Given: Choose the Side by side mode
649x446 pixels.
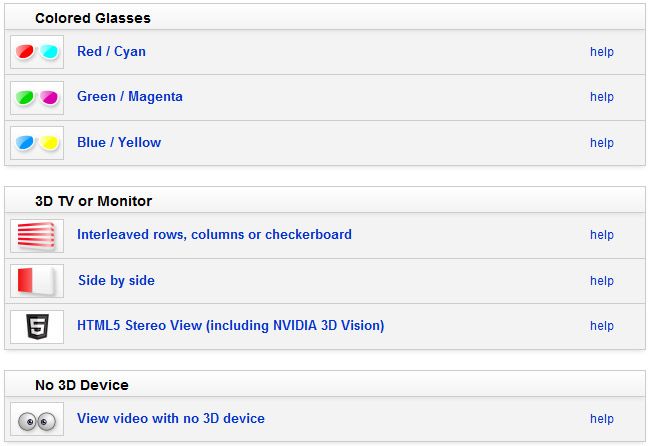Looking at the screenshot, I should (x=116, y=281).
